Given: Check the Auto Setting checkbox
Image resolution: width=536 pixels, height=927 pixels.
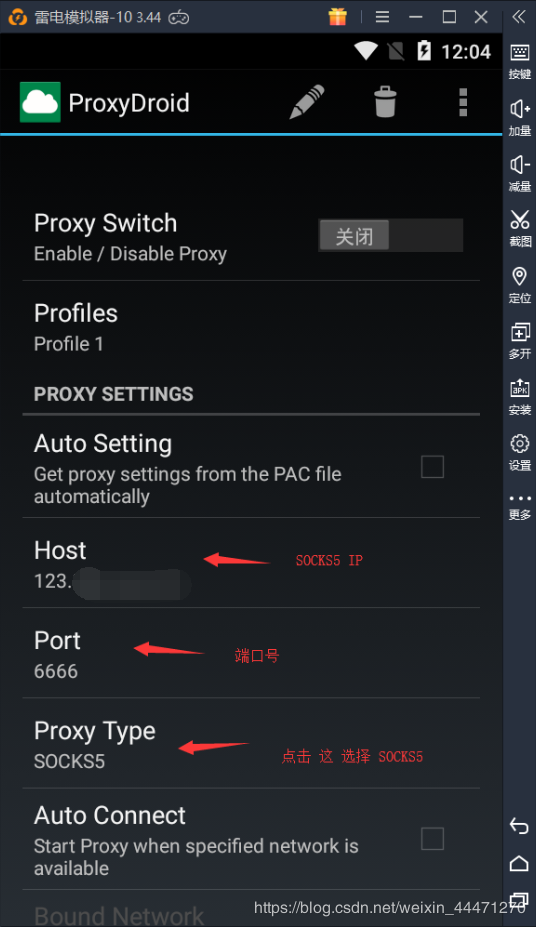Looking at the screenshot, I should [432, 466].
